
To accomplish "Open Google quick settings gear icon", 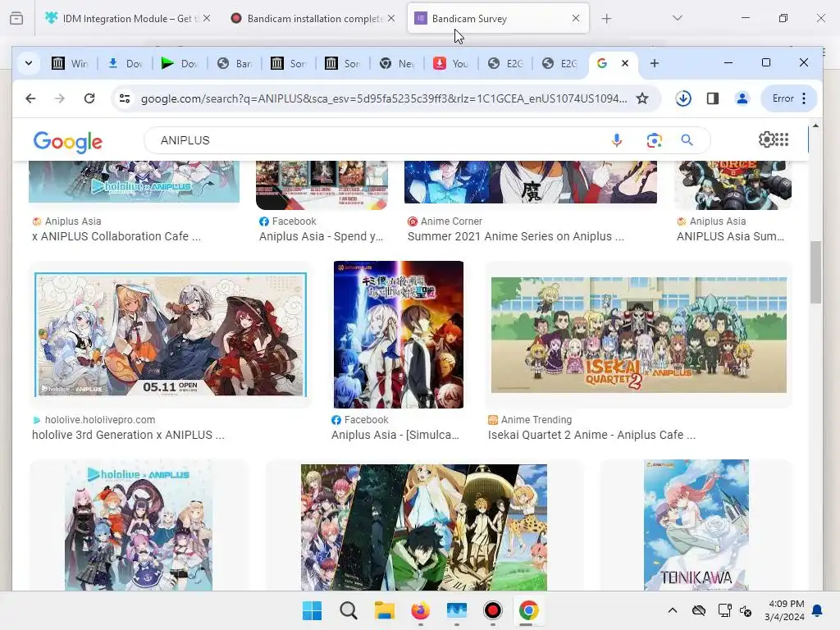I will (x=767, y=139).
